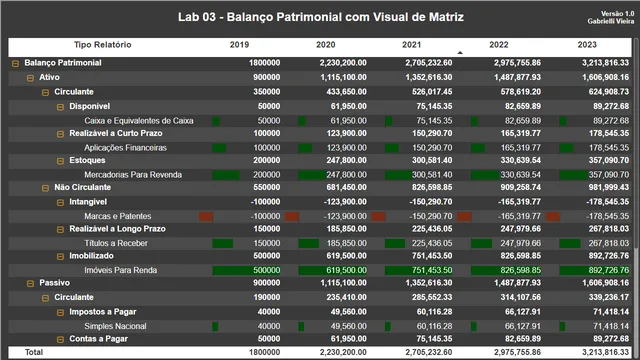Viewport: 640px width, 360px height.
Task: Collapse the Passivo group
Action: [x=30, y=284]
